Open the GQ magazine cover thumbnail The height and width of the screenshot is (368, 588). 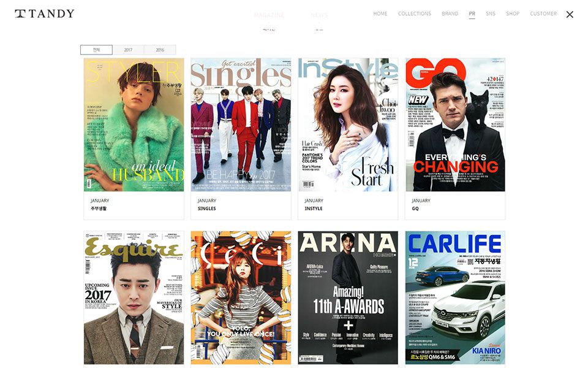tap(455, 125)
